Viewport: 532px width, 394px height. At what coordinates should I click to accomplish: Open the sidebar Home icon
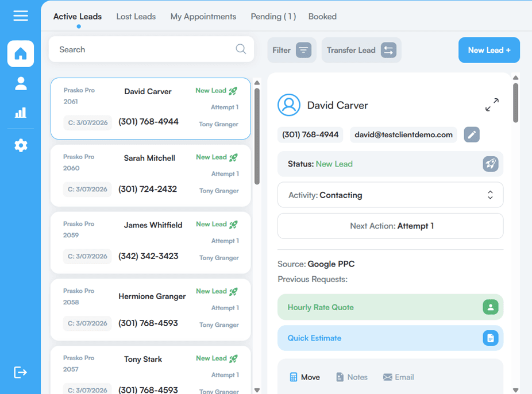(x=20, y=53)
